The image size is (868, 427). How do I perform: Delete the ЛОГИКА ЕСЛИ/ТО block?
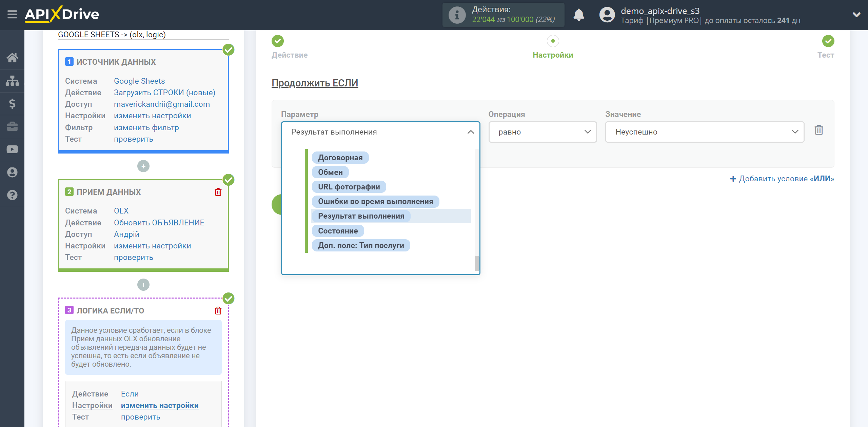tap(218, 310)
